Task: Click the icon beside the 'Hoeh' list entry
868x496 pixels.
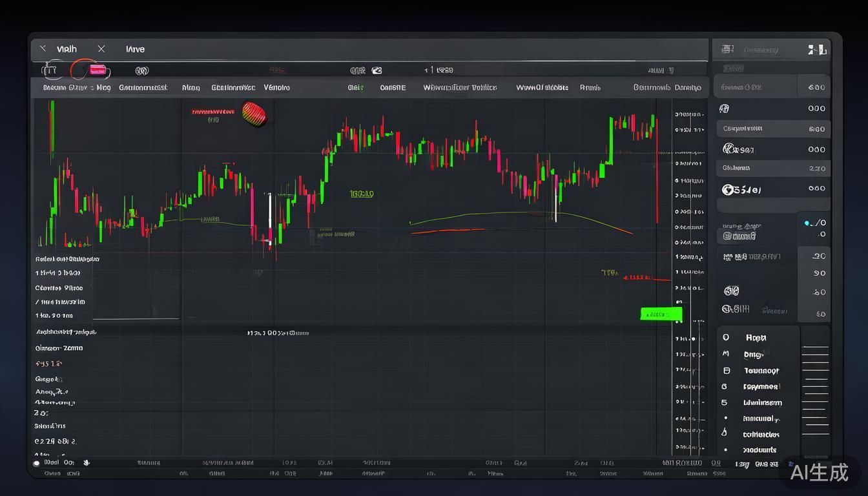Action: point(726,338)
